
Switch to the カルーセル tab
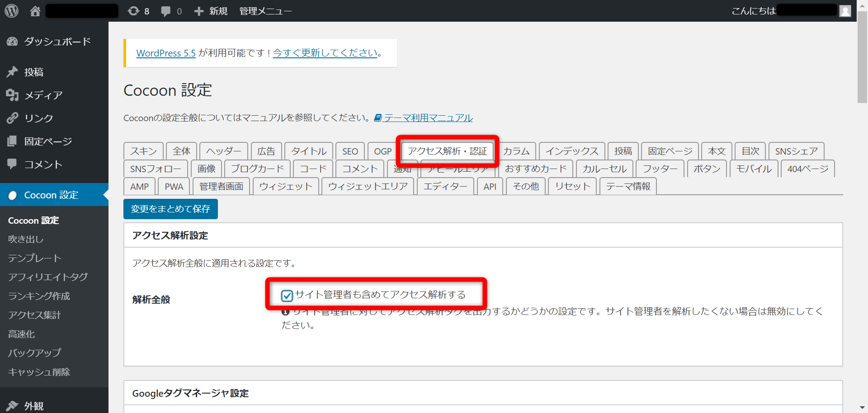click(x=604, y=169)
